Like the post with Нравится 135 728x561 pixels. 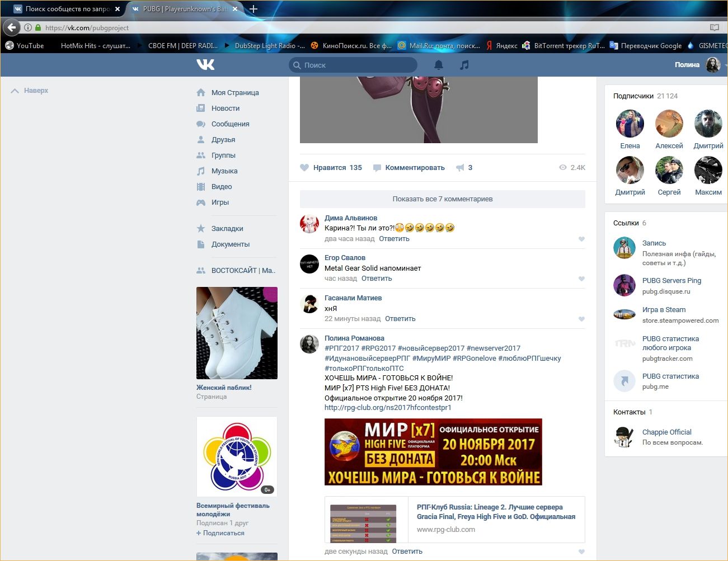pyautogui.click(x=331, y=167)
